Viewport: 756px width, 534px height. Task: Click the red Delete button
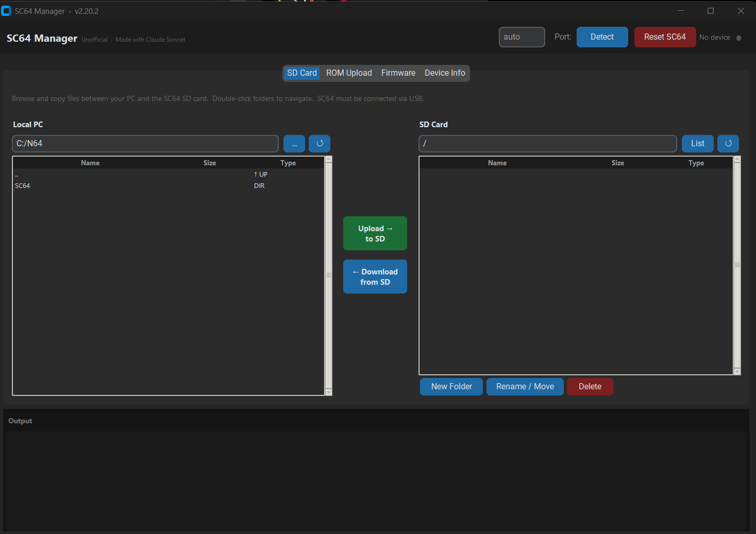tap(590, 387)
